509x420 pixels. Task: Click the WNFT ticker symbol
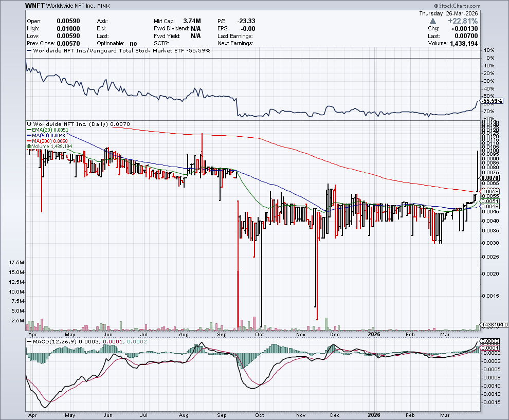35,6
